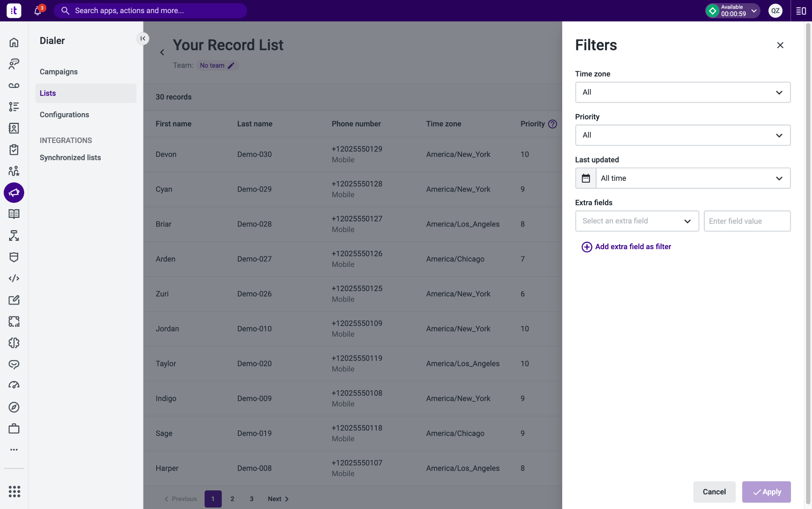The width and height of the screenshot is (812, 509).
Task: Open the brain AI sidebar icon
Action: click(14, 343)
